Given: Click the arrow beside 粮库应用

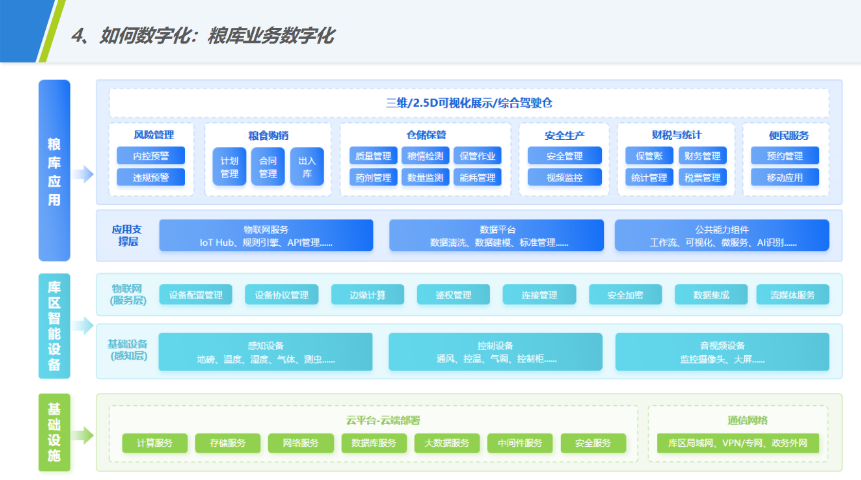Looking at the screenshot, I should click(83, 174).
